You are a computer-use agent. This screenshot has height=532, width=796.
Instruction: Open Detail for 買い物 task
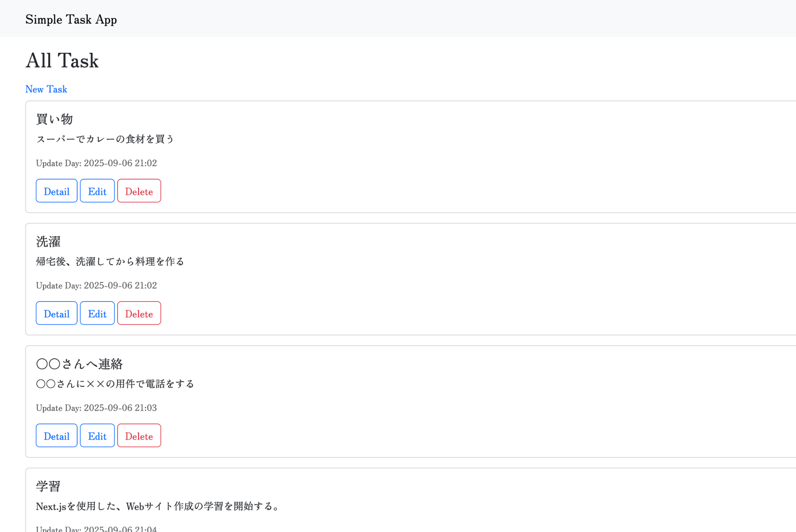(57, 191)
